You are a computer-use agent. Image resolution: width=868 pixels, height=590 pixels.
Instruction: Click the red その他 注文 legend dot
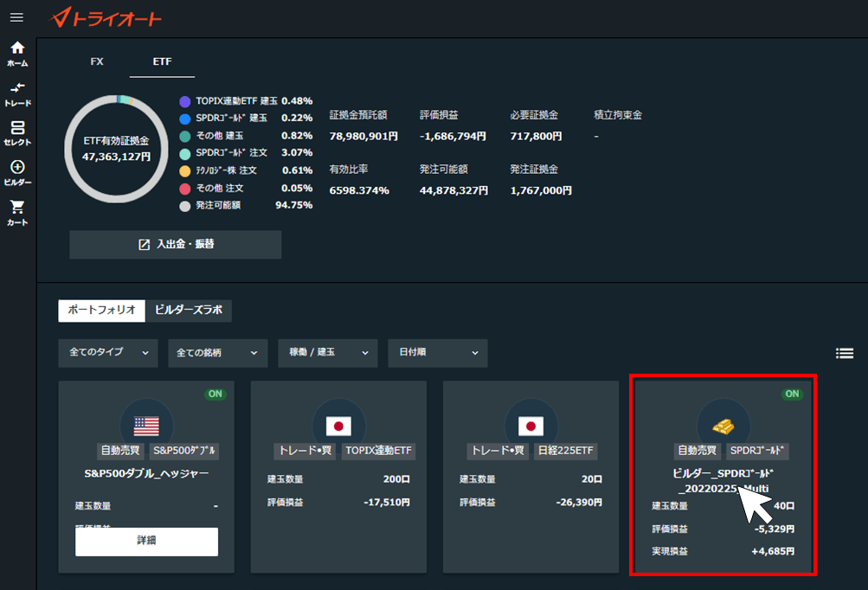(x=185, y=189)
